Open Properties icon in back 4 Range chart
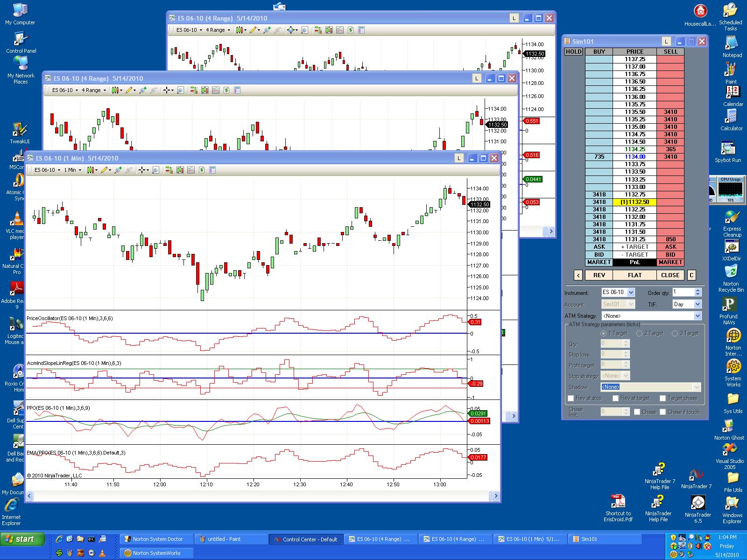This screenshot has height=560, width=747. click(x=361, y=30)
